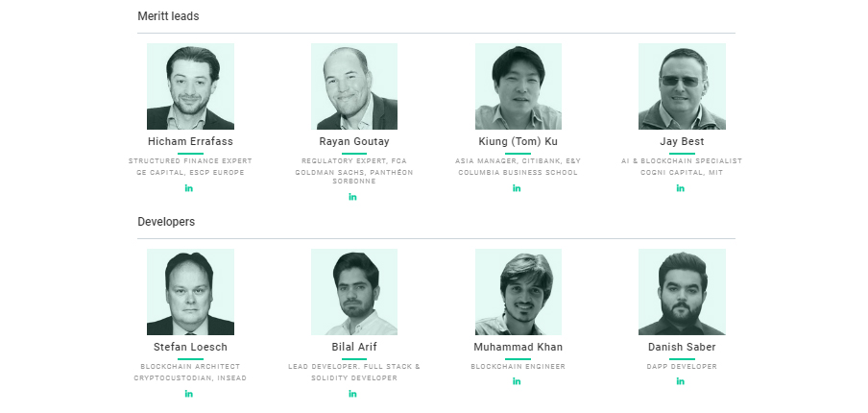The image size is (868, 413).
Task: Click Jay Best's profile photo
Action: [x=682, y=86]
